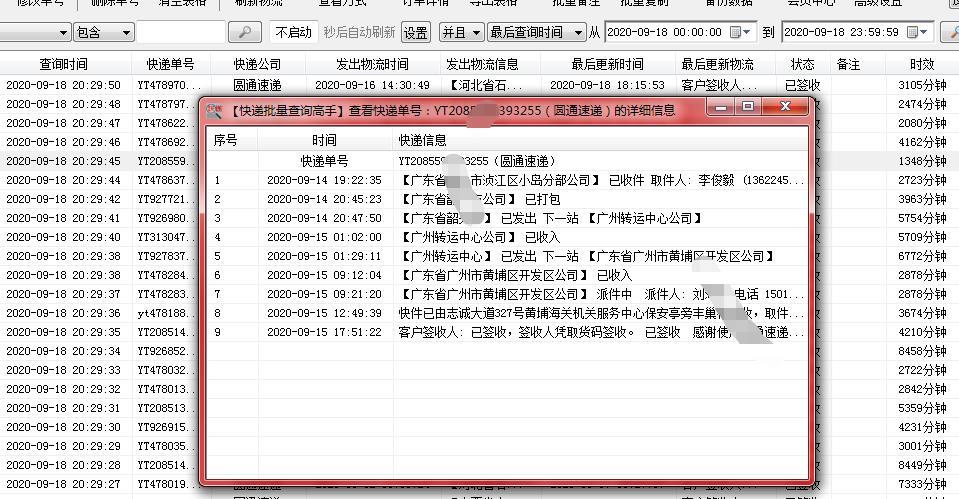Select dialog row 5 dated 2020-09-15 01:29:11
Viewport: 959px width, 499px height.
507,256
